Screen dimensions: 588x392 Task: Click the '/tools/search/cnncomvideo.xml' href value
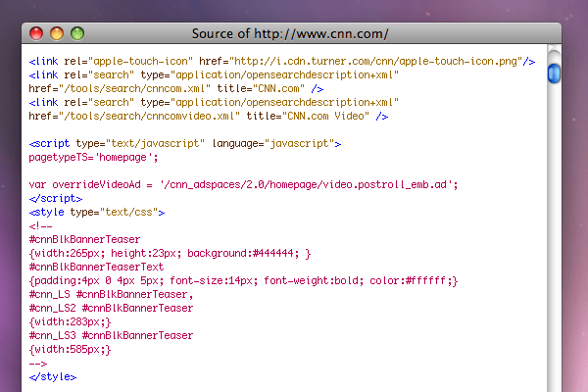pos(149,116)
